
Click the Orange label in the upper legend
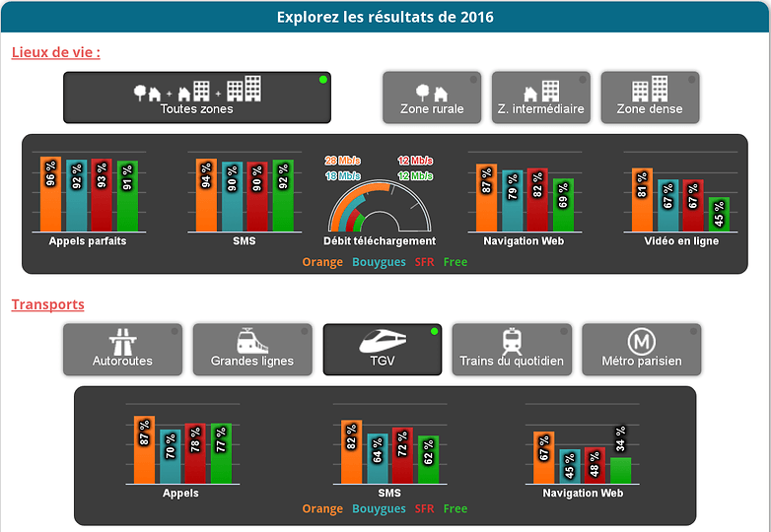point(322,262)
